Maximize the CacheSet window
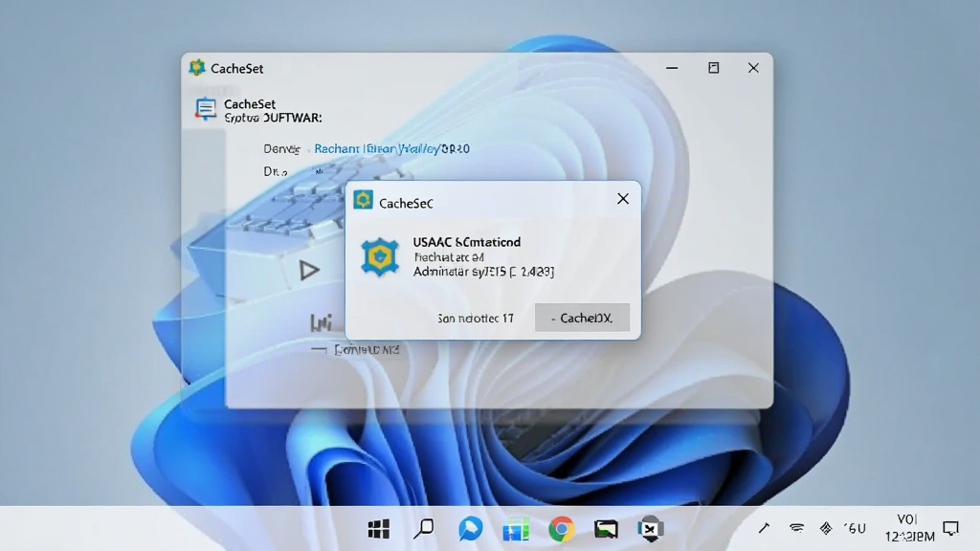Viewport: 980px width, 551px height. click(x=713, y=68)
